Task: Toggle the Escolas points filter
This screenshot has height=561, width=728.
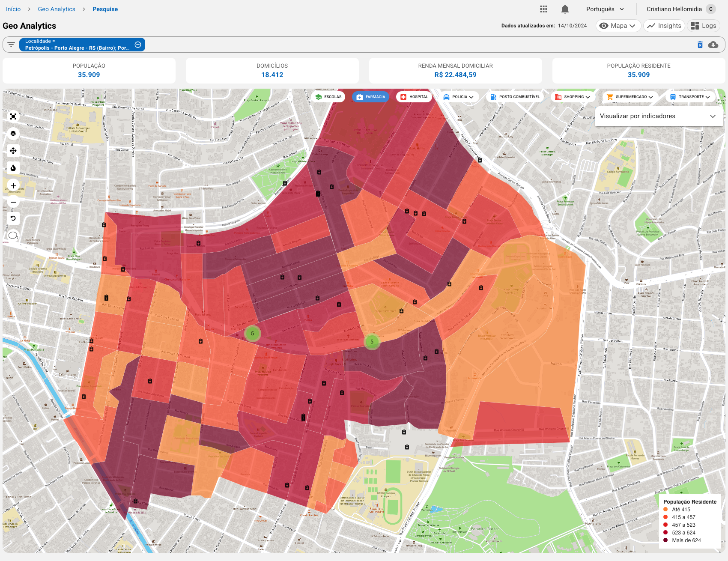Action: (x=328, y=97)
